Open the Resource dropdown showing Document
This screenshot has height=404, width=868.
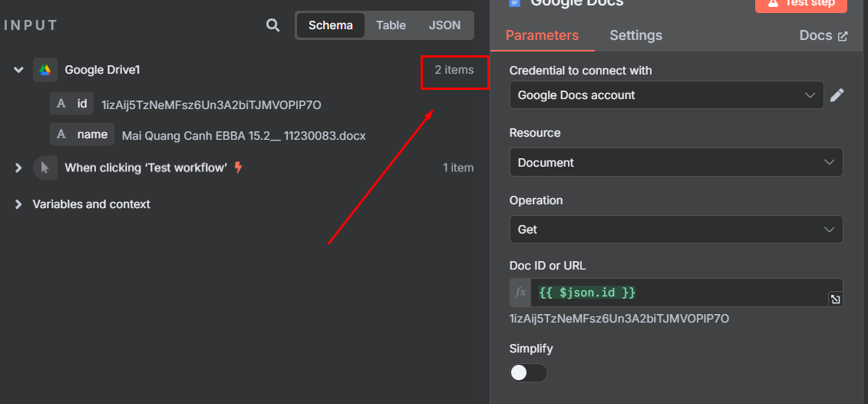click(676, 162)
